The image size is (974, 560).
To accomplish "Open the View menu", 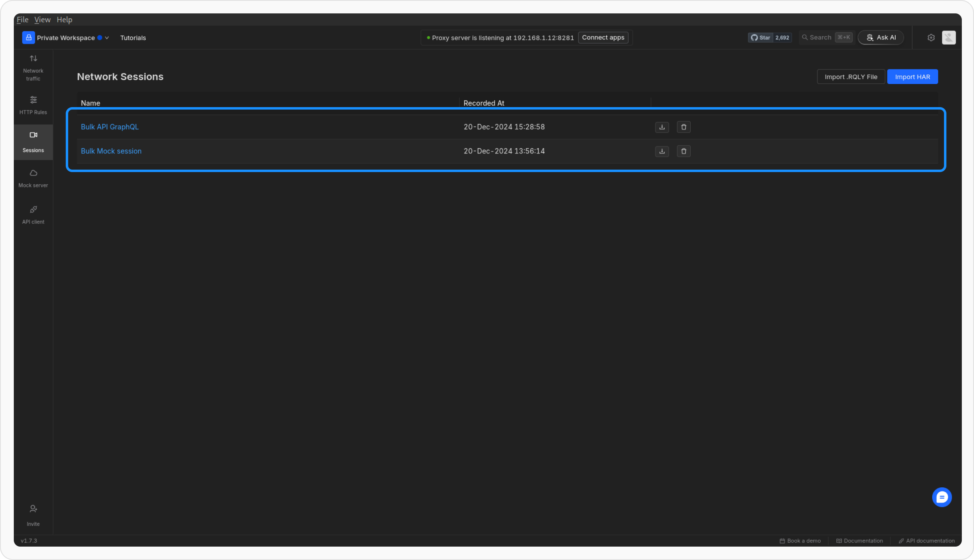I will [42, 19].
